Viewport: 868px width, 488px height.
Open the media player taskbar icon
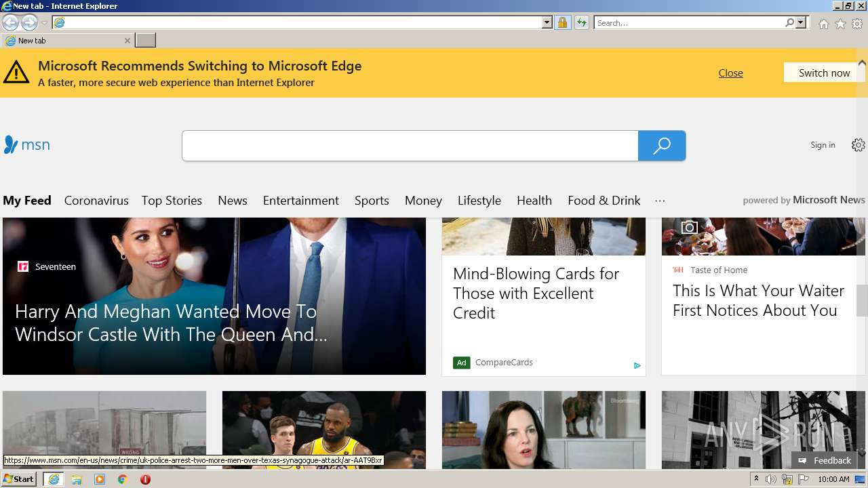pyautogui.click(x=100, y=479)
